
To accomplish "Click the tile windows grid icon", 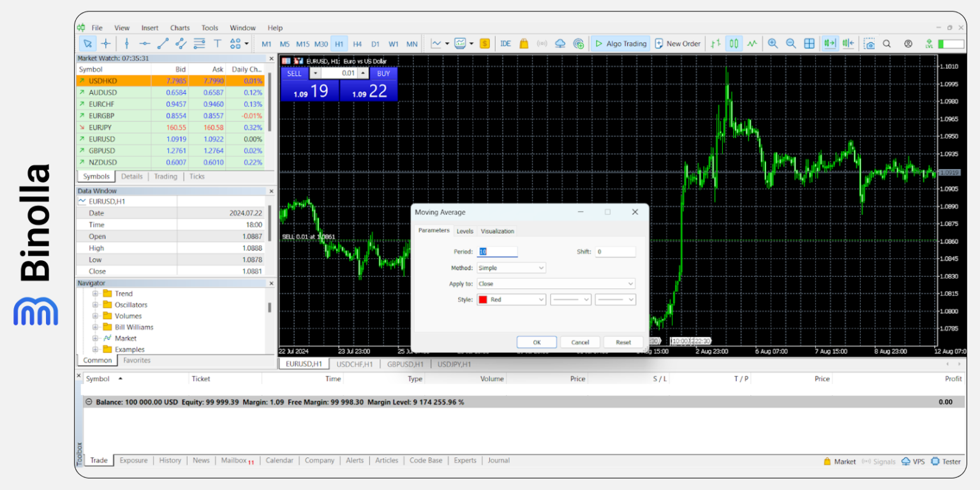I will [809, 43].
